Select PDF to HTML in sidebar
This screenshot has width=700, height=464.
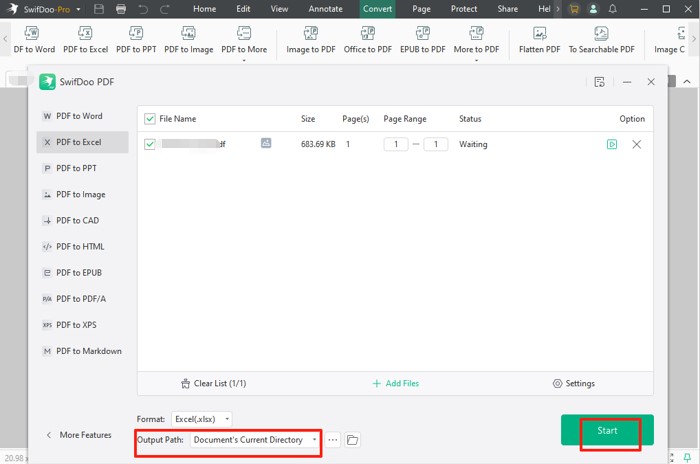click(x=83, y=247)
